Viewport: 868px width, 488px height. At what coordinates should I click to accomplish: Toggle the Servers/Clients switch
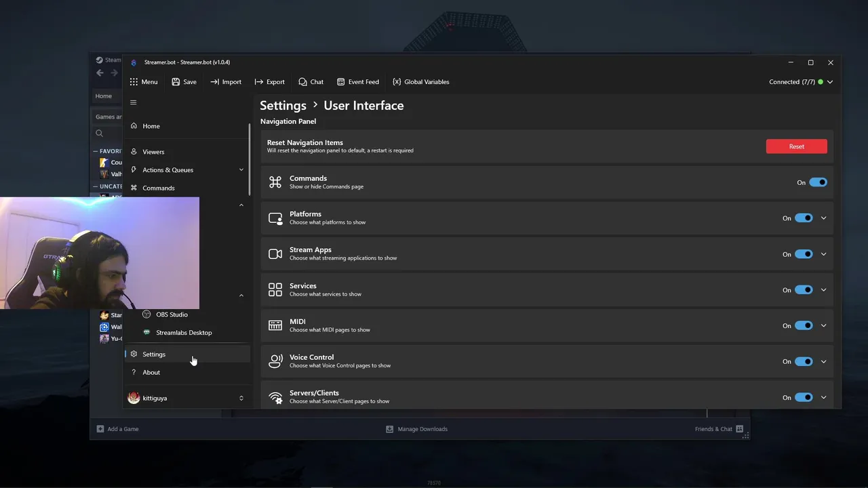(804, 397)
